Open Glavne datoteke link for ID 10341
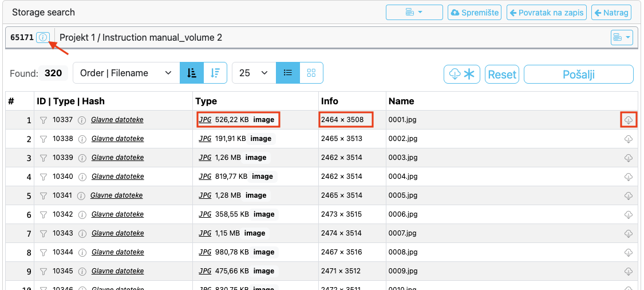644x290 pixels. pos(116,195)
